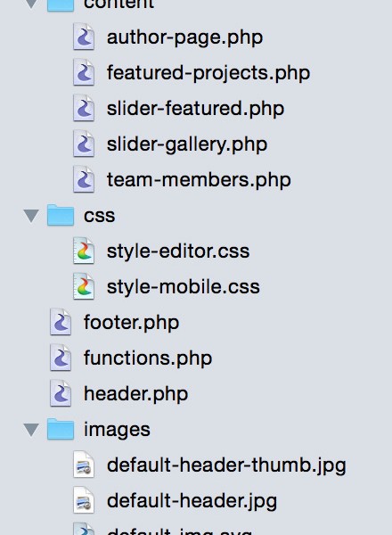Click the default-header-thumb.jpg image icon
Image resolution: width=392 pixels, height=535 pixels.
(84, 465)
